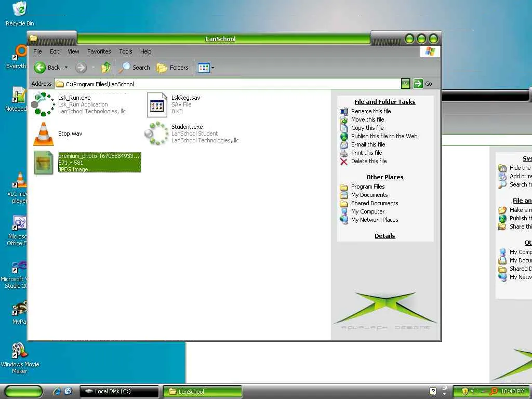
Task: Click the red X delete icon
Action: pos(344,162)
